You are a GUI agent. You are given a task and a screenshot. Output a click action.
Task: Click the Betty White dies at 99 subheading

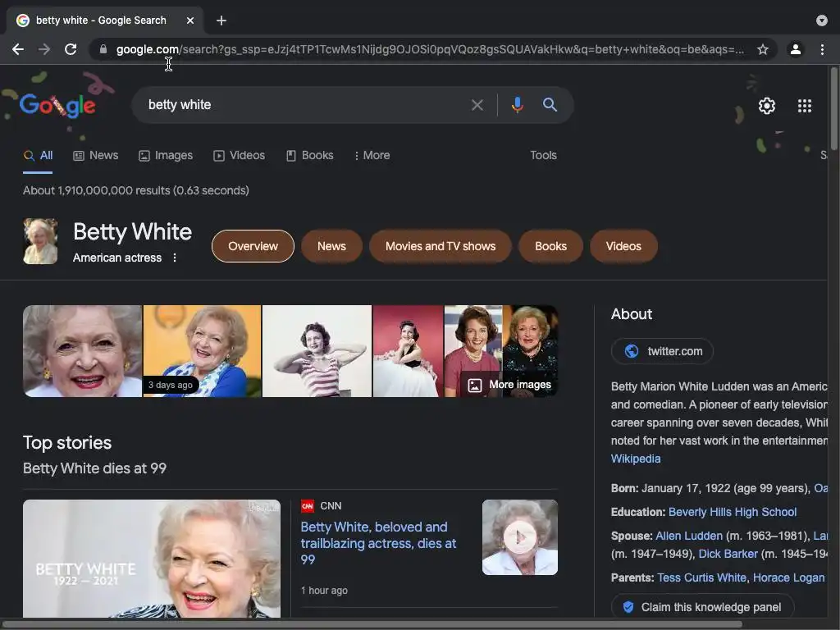95,468
